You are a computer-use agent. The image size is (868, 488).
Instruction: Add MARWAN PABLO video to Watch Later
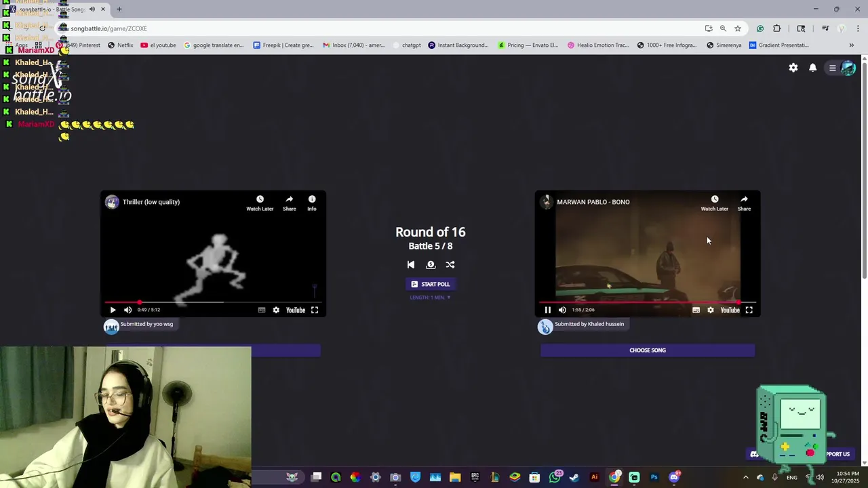(715, 203)
